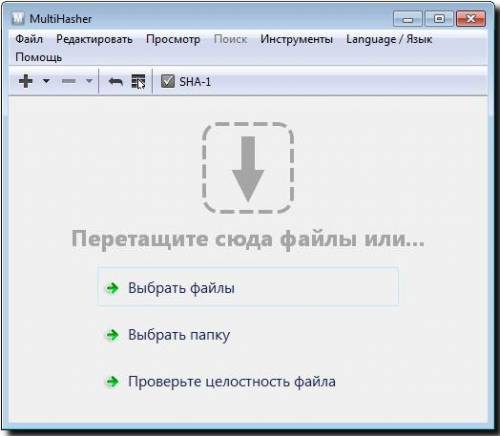Open the Редактировать menu
Image resolution: width=500 pixels, height=436 pixels.
[94, 39]
